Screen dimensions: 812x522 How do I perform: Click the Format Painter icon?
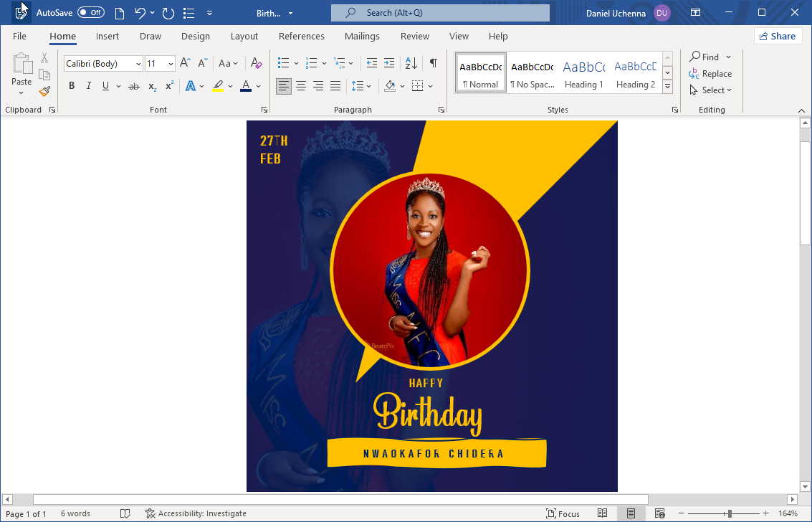click(43, 91)
